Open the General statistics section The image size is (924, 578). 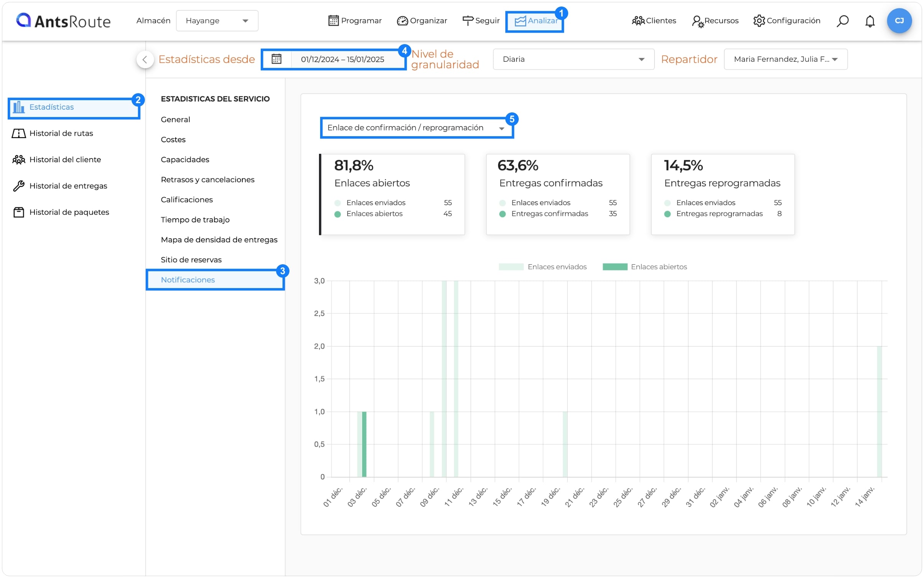click(176, 120)
